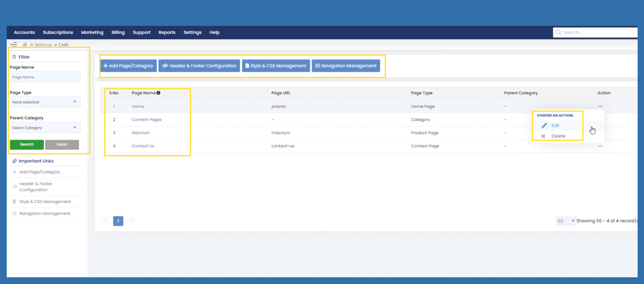The image size is (644, 284).
Task: Open action dots for Contact Us row
Action: 600,146
